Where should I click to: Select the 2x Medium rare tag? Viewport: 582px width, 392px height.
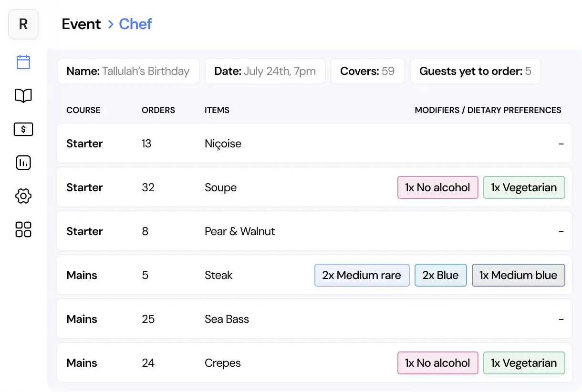(x=362, y=275)
